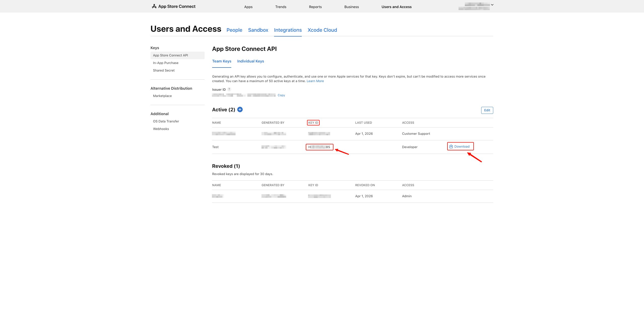
Task: Click the Apr 1, 2026 revoked date
Action: [364, 196]
